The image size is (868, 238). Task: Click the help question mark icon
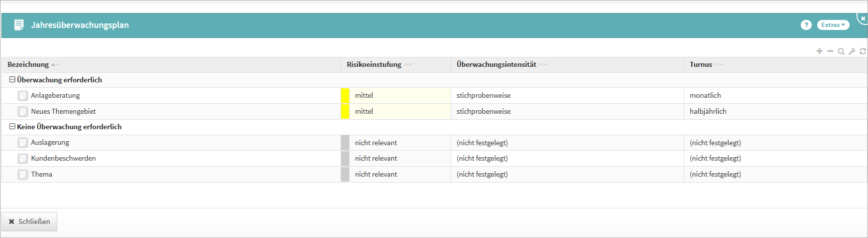[806, 25]
